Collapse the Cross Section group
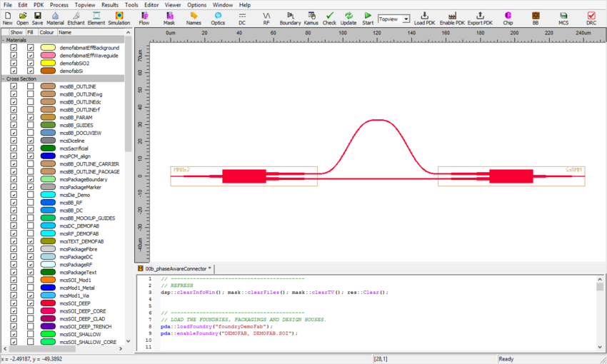Screen dimensions: 607x364 pos(3,79)
